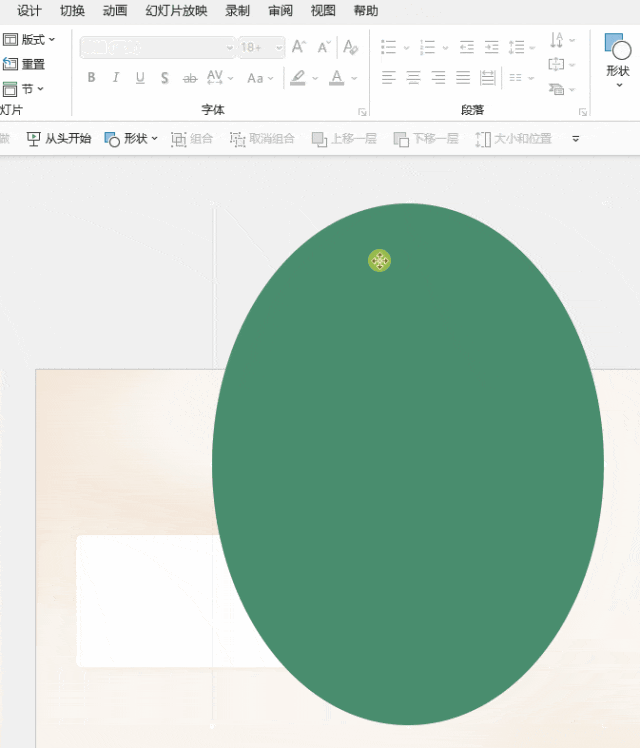Click the increase font size icon
Viewport: 640px width, 748px height.
click(x=298, y=47)
